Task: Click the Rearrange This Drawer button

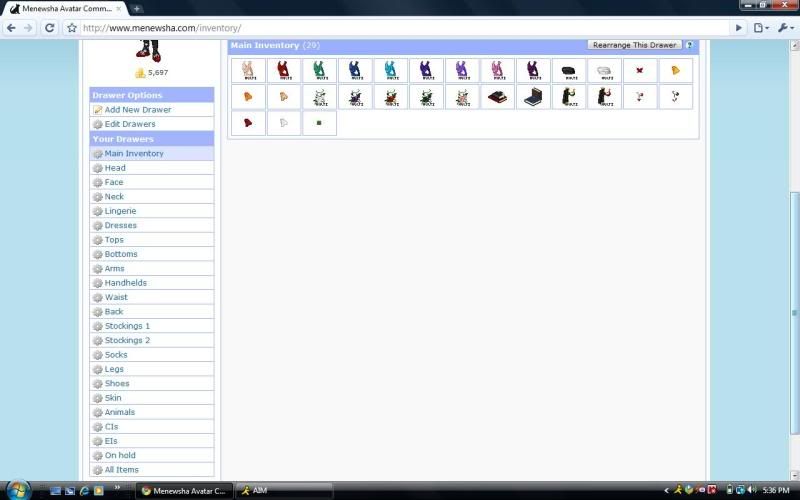Action: click(x=635, y=45)
